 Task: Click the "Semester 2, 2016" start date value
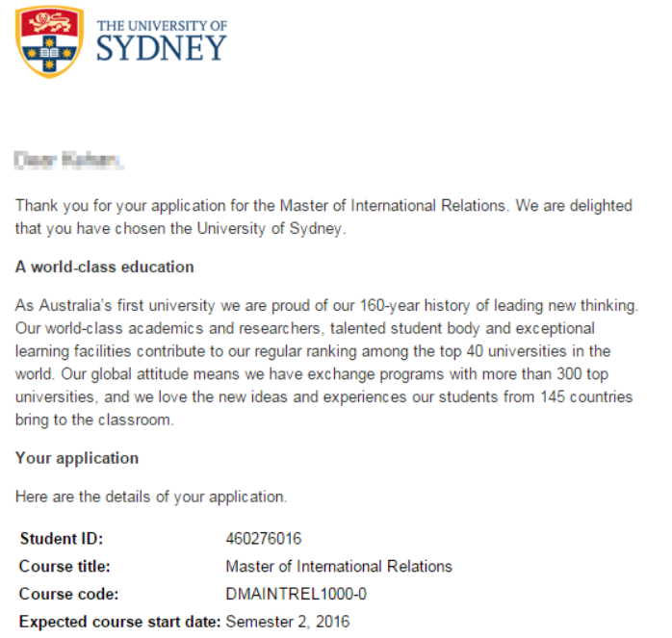click(288, 622)
